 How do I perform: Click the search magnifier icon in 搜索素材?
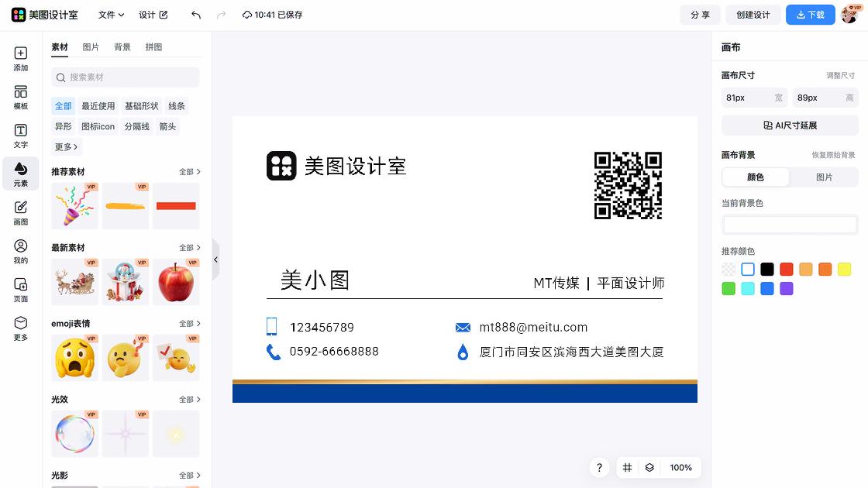click(x=61, y=77)
